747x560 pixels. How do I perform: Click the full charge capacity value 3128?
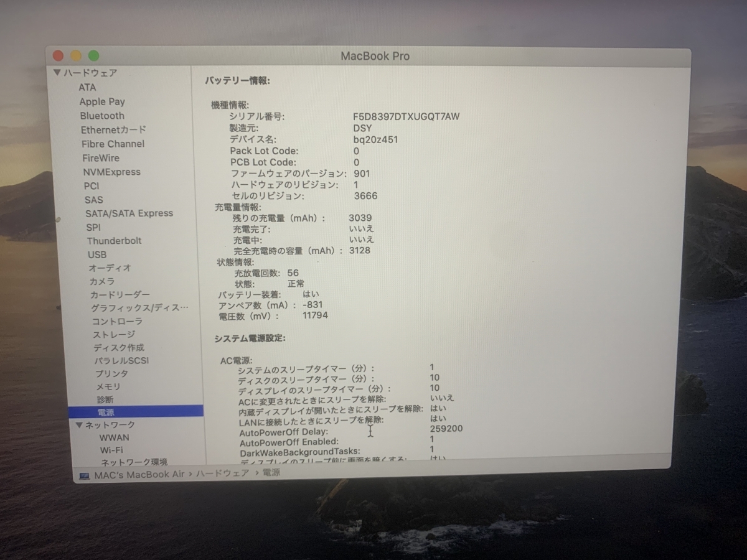[x=359, y=250]
